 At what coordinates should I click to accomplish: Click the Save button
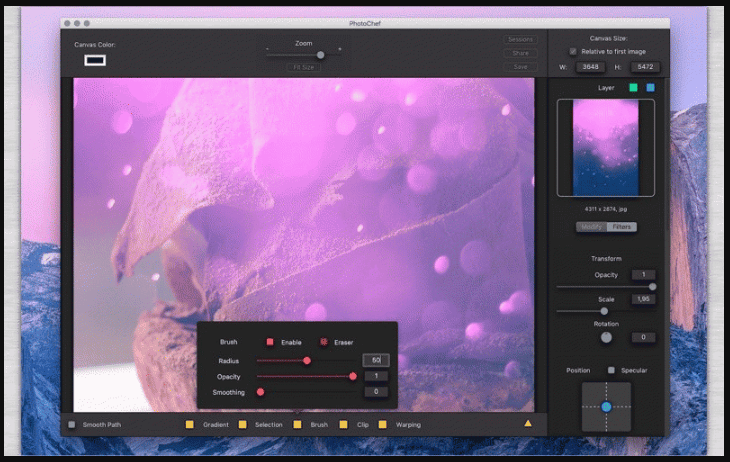pyautogui.click(x=520, y=67)
